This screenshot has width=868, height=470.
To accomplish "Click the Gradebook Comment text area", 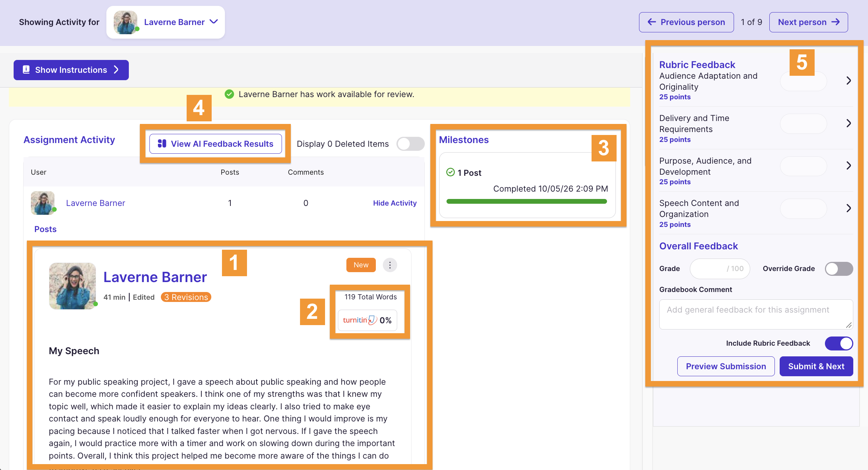I will point(756,314).
